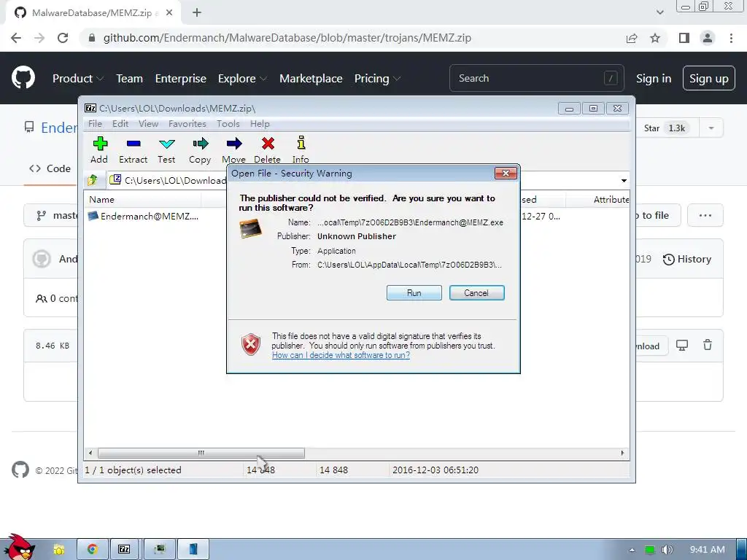
Task: Click the Name column header in 7-Zip
Action: pos(143,200)
